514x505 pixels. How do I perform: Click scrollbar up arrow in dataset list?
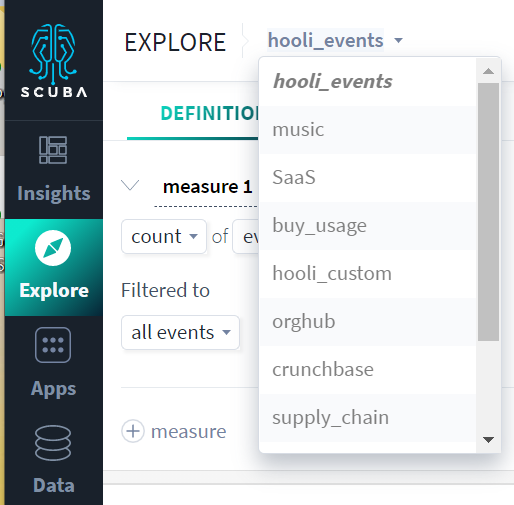click(x=488, y=71)
